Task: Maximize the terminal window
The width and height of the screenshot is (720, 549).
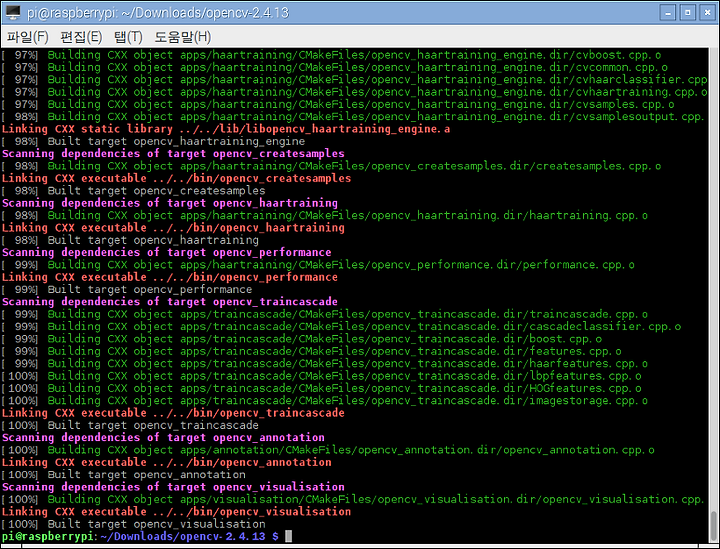Action: pos(687,12)
